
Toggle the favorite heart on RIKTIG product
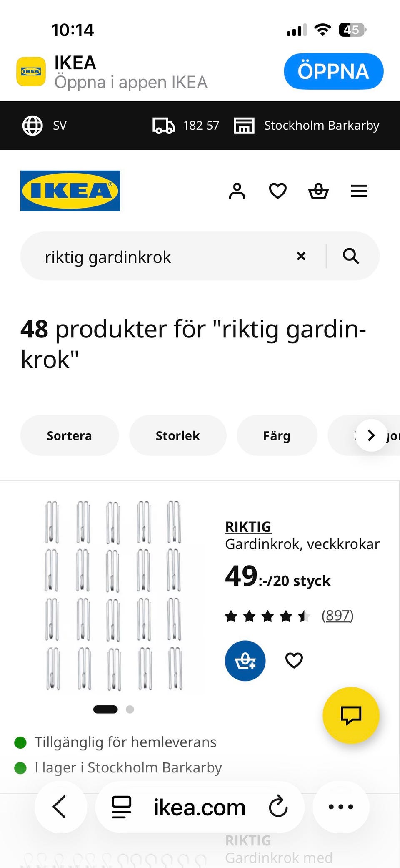(294, 660)
